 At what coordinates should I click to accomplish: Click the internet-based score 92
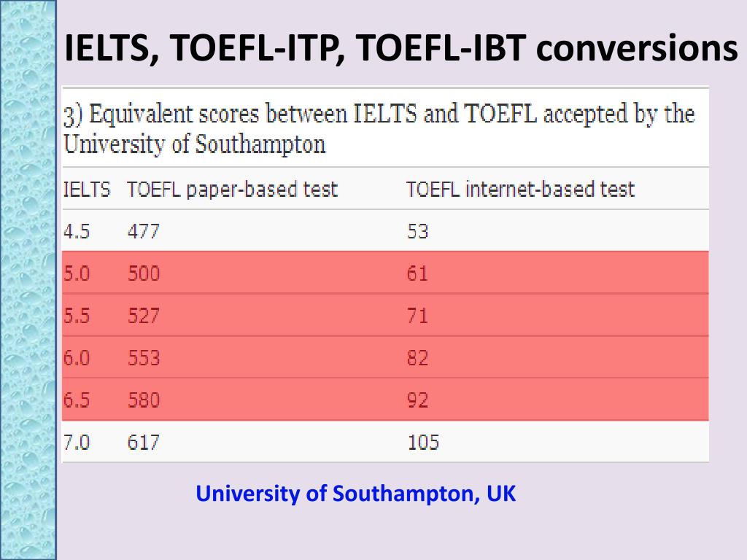coord(418,400)
